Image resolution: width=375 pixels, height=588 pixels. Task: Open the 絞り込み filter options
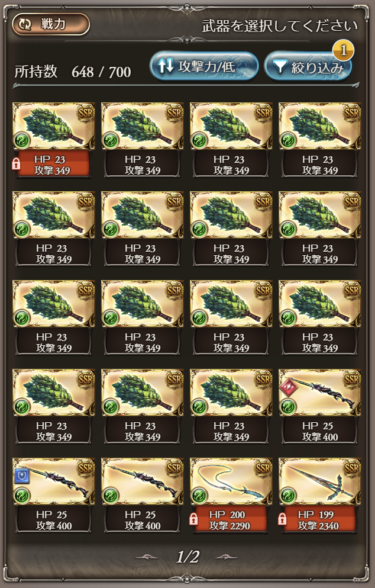[x=308, y=68]
